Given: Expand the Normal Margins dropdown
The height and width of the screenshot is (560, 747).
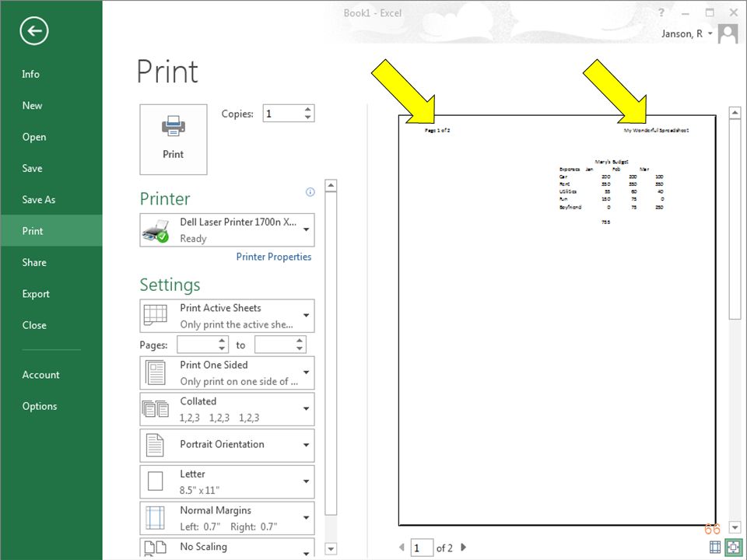Looking at the screenshot, I should [x=226, y=518].
